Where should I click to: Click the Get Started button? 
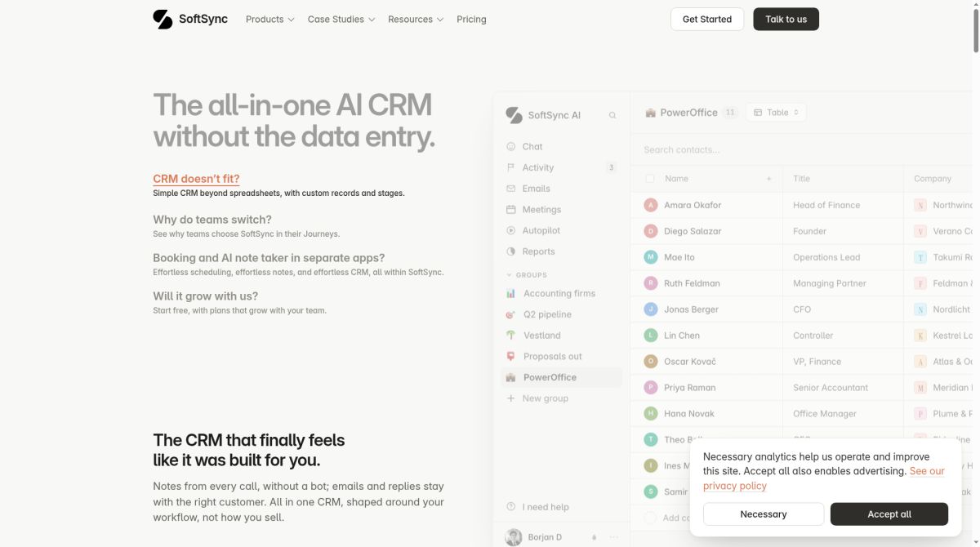coord(707,19)
